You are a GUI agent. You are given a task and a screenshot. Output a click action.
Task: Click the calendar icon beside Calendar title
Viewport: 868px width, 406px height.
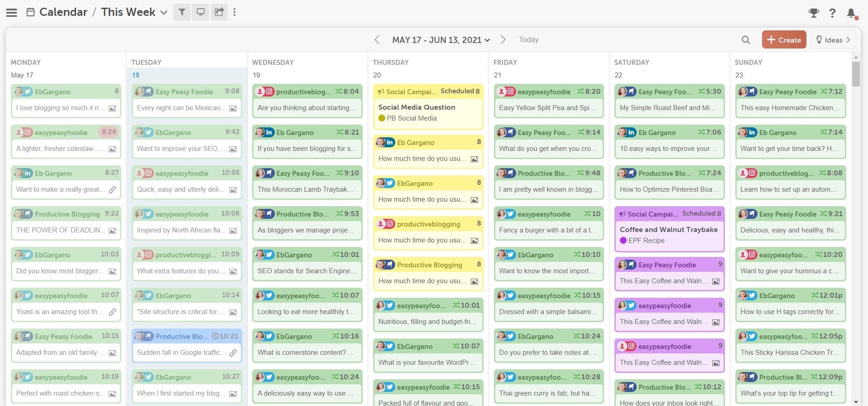[30, 12]
